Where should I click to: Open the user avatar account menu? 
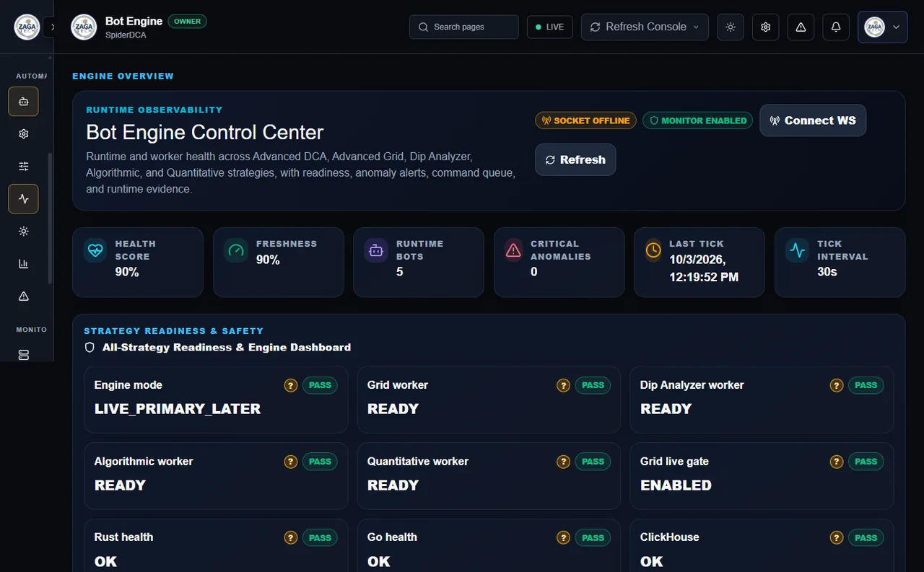(x=882, y=27)
